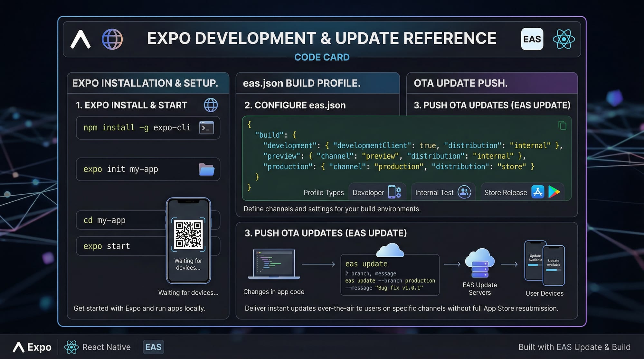Click the QR code on the phone screen
The image size is (644, 359).
click(x=188, y=235)
